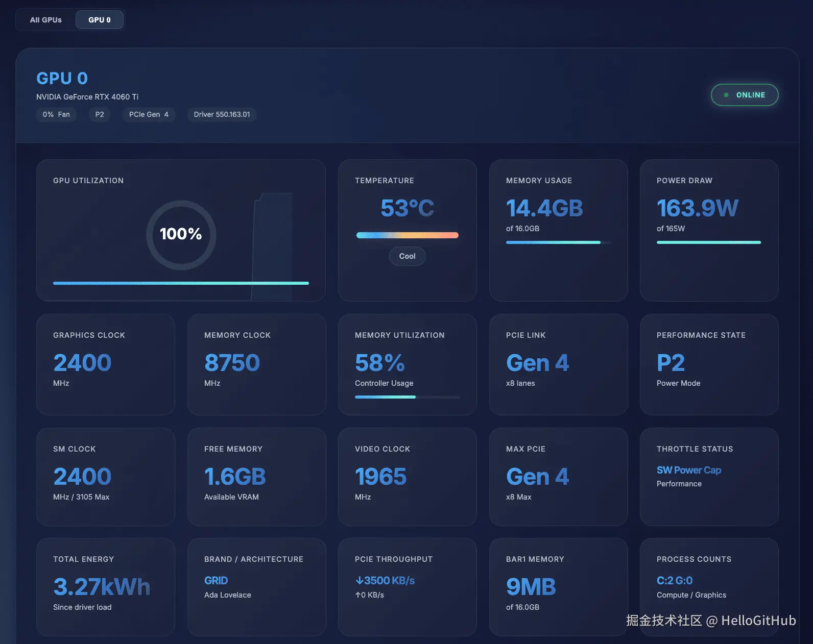Click the ONLINE status badge
Viewport: 813px width, 644px height.
[745, 95]
